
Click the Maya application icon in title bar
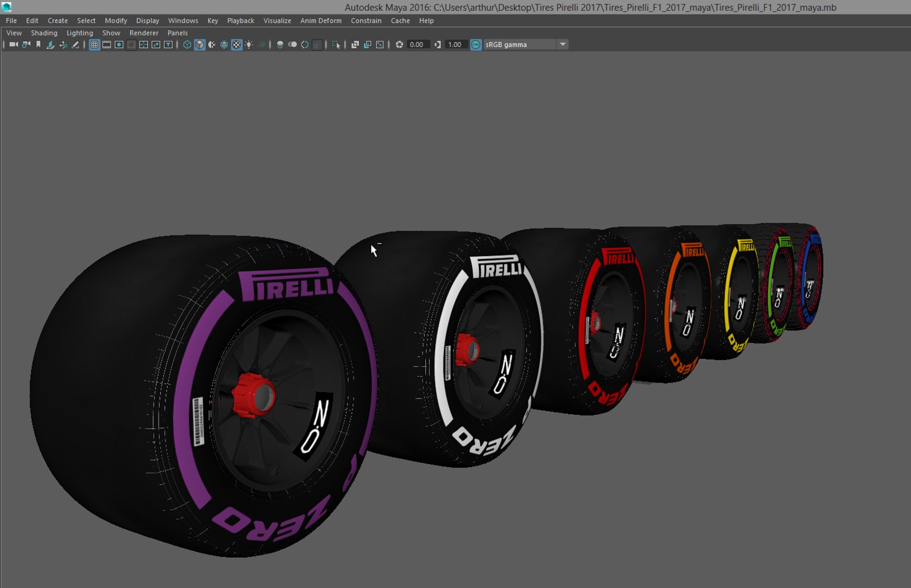click(x=7, y=7)
